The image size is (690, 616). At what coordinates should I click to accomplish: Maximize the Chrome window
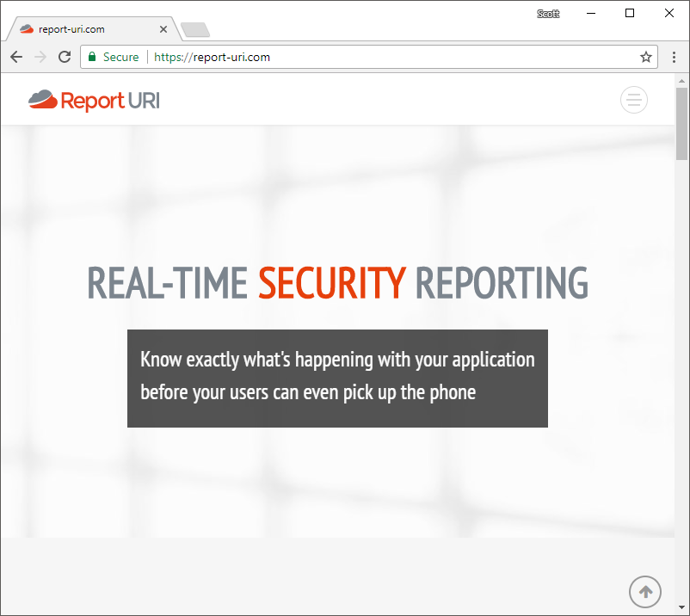(630, 13)
